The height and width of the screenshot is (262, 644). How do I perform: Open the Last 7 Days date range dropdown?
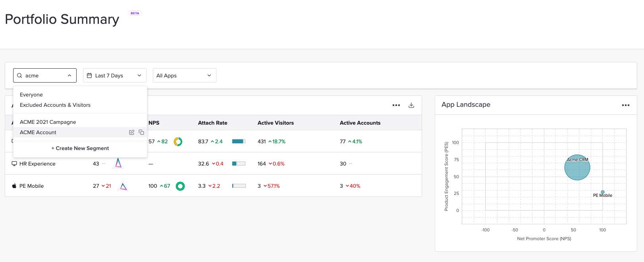(x=115, y=75)
